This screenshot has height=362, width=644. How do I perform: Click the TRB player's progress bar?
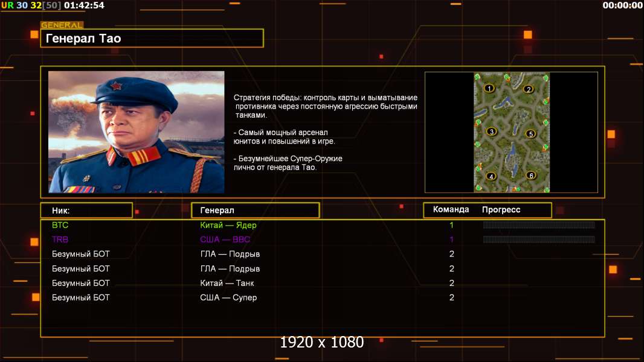539,240
